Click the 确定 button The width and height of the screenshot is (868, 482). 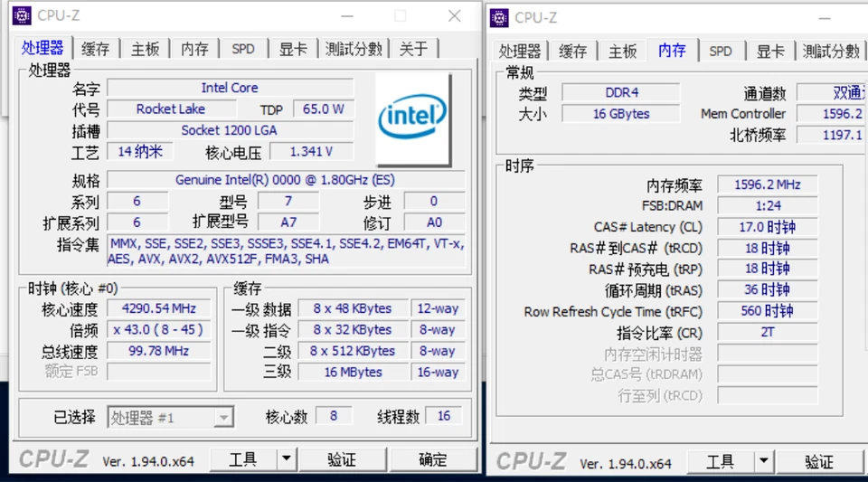433,459
